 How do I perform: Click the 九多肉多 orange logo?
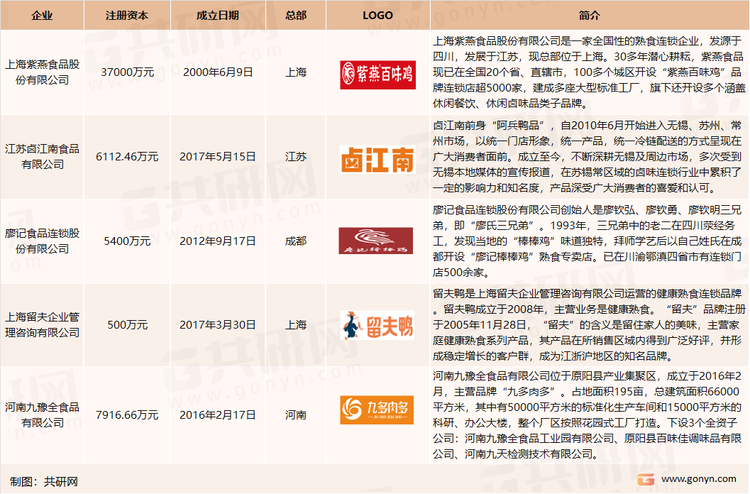tap(377, 410)
